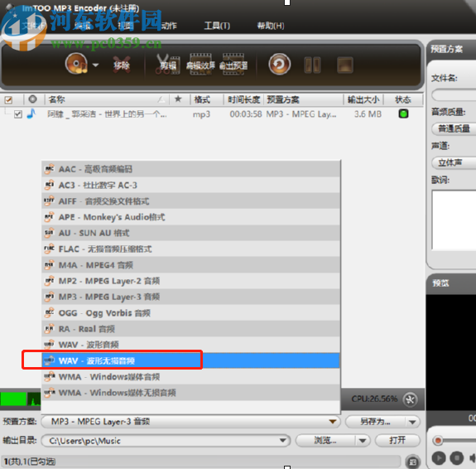Sort by 输出大小 column header
The image size is (476, 469).
pos(363,99)
